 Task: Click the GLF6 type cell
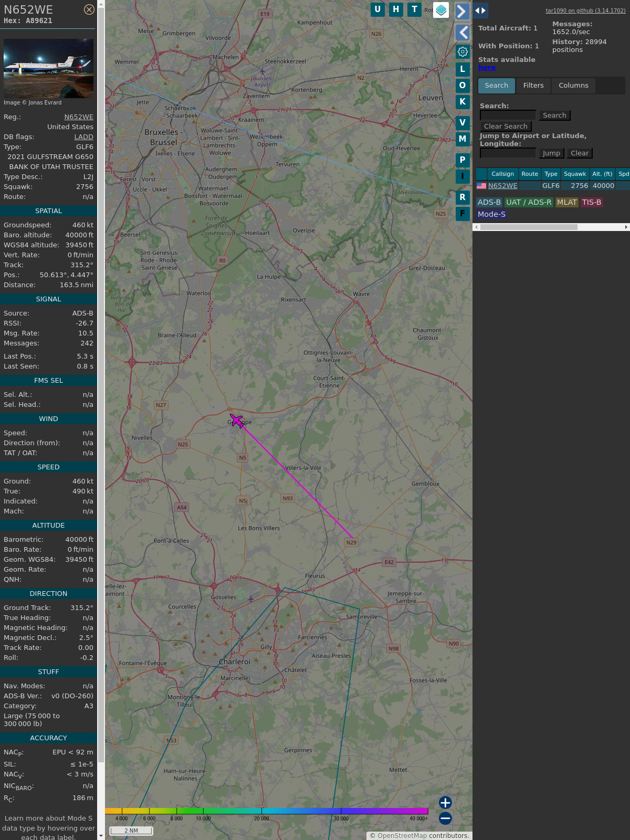coord(551,186)
